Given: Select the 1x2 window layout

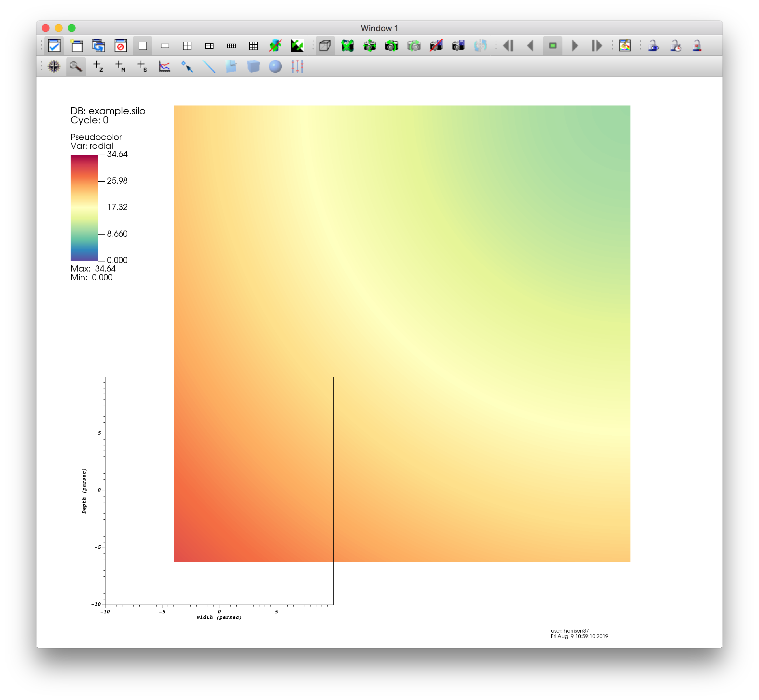Looking at the screenshot, I should tap(165, 46).
